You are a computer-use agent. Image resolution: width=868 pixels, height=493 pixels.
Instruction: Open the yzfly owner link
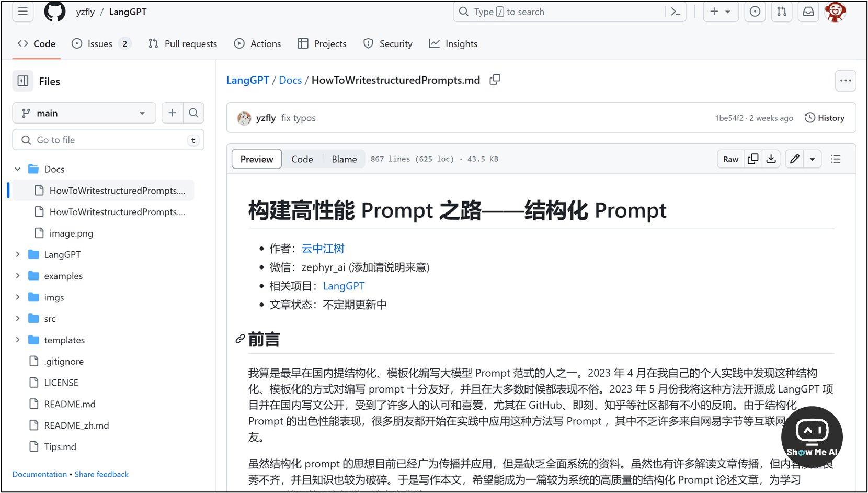click(85, 12)
